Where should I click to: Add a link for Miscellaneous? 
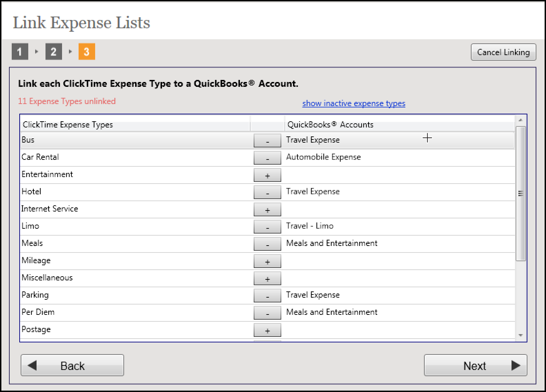267,278
